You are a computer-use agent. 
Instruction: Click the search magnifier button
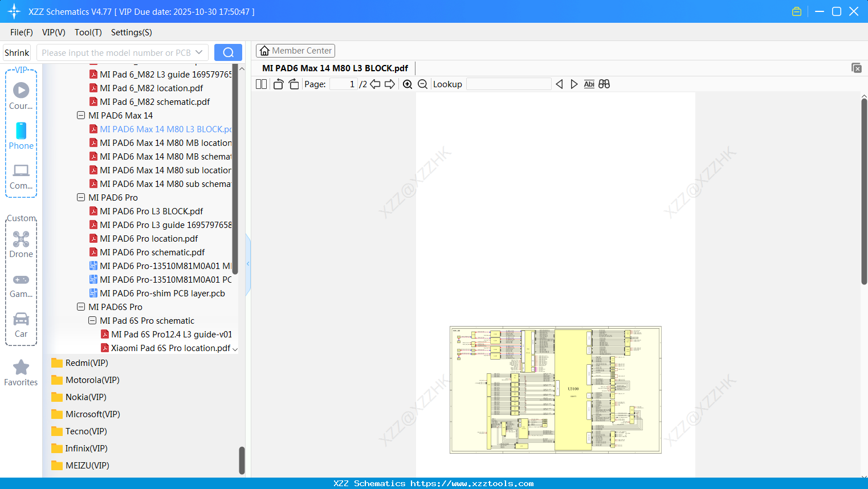228,52
